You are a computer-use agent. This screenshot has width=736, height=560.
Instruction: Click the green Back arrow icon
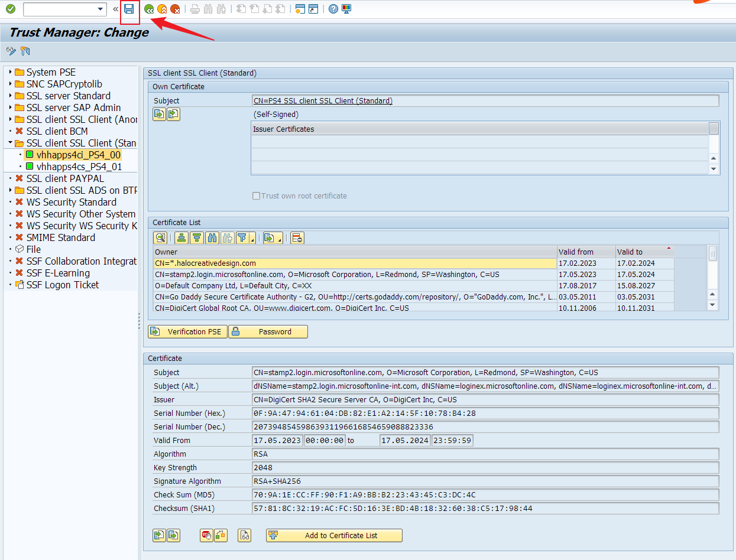point(149,9)
